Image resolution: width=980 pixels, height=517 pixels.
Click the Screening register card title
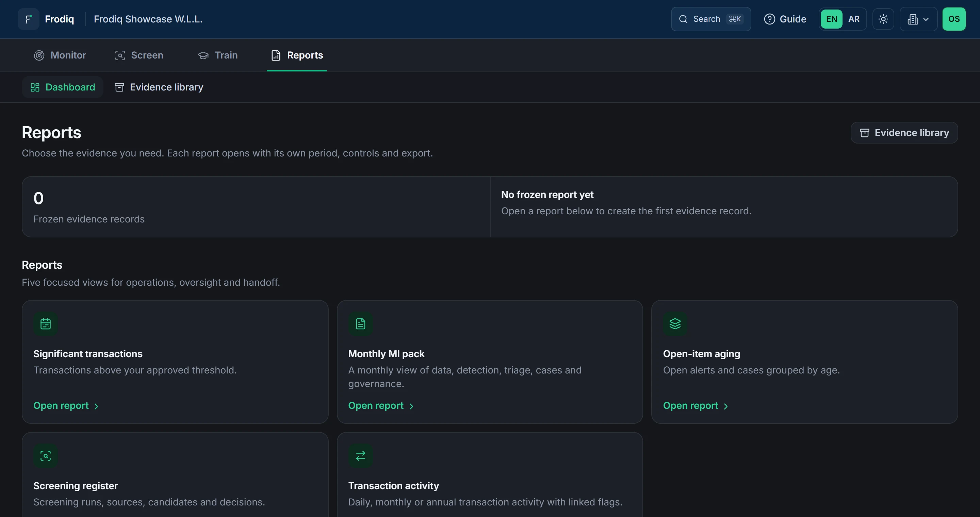tap(76, 485)
